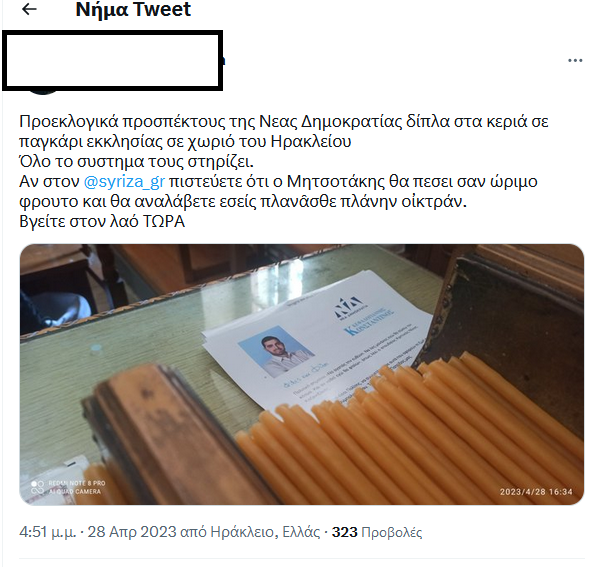This screenshot has width=597, height=567.
Task: Click the ΚΩΝΣΤΑΝΤΙΝΟΣ name on the flyer
Action: pos(369,322)
